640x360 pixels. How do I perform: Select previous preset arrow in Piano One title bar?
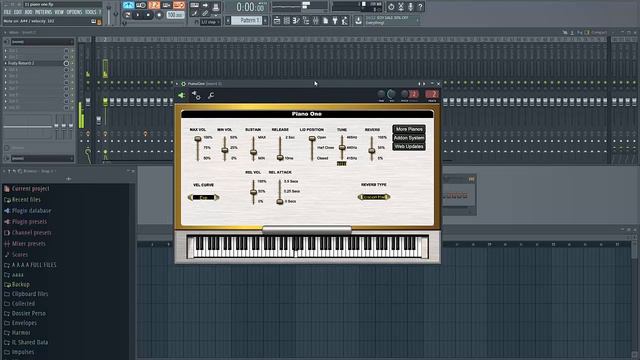pos(419,84)
